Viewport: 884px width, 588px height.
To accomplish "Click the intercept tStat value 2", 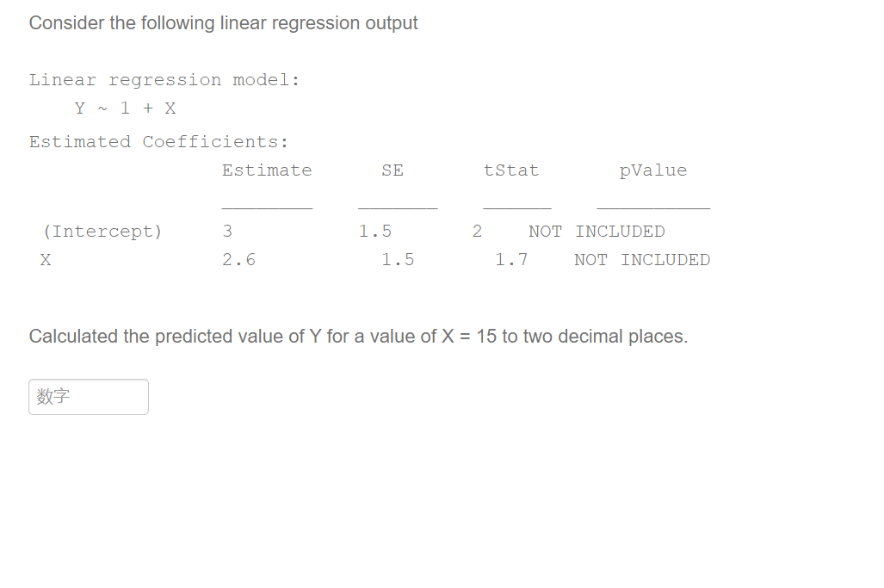I will point(477,231).
